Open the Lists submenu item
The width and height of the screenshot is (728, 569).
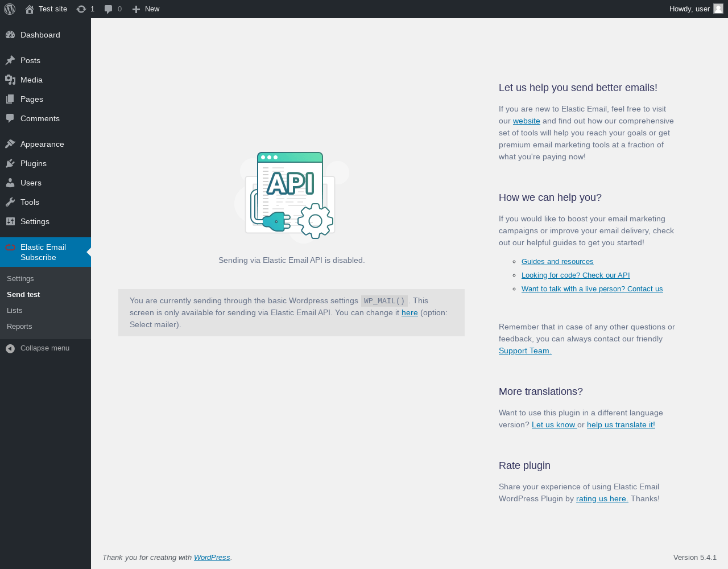coord(15,310)
